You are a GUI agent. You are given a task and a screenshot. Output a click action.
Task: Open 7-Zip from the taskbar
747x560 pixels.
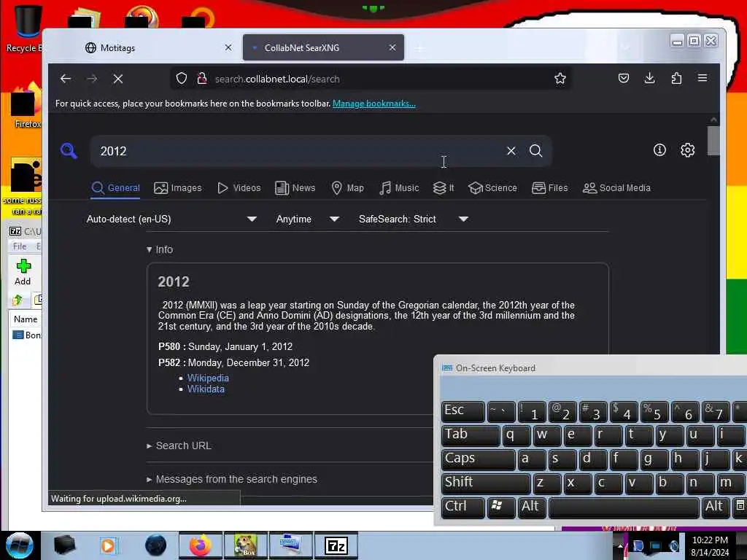(336, 545)
